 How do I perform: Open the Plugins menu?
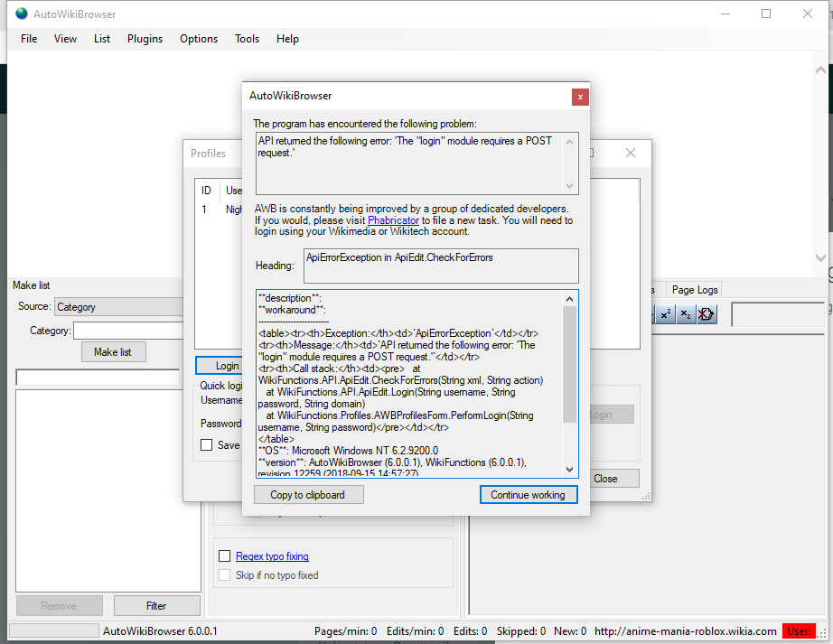[x=145, y=39]
